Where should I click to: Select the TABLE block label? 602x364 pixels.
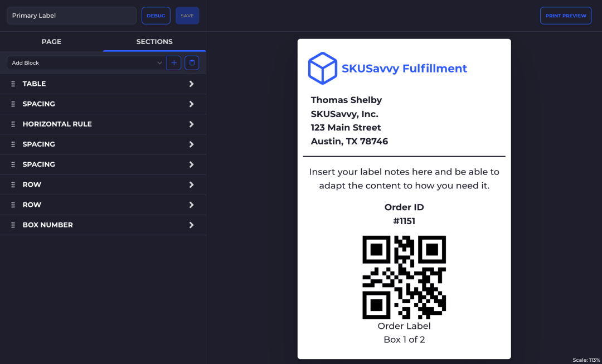[x=34, y=84]
